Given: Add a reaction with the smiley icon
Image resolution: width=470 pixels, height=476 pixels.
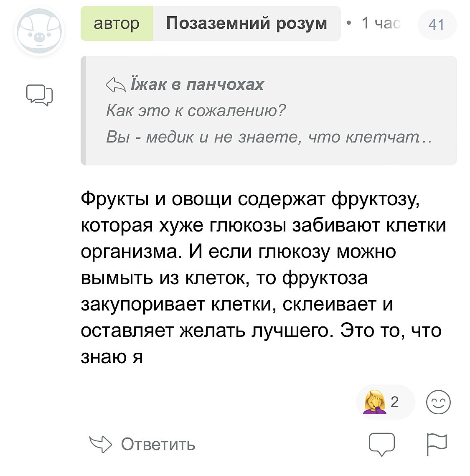Looking at the screenshot, I should pos(438,403).
